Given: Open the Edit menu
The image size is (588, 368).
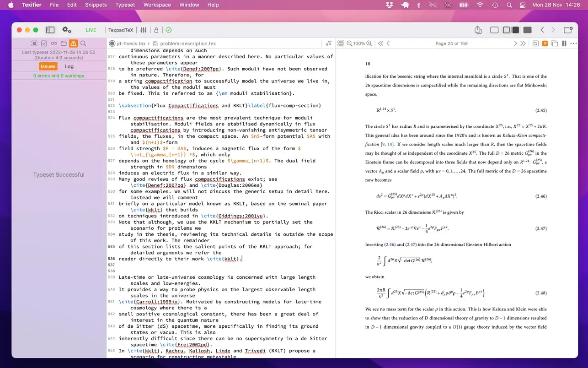Looking at the screenshot, I should [x=72, y=5].
